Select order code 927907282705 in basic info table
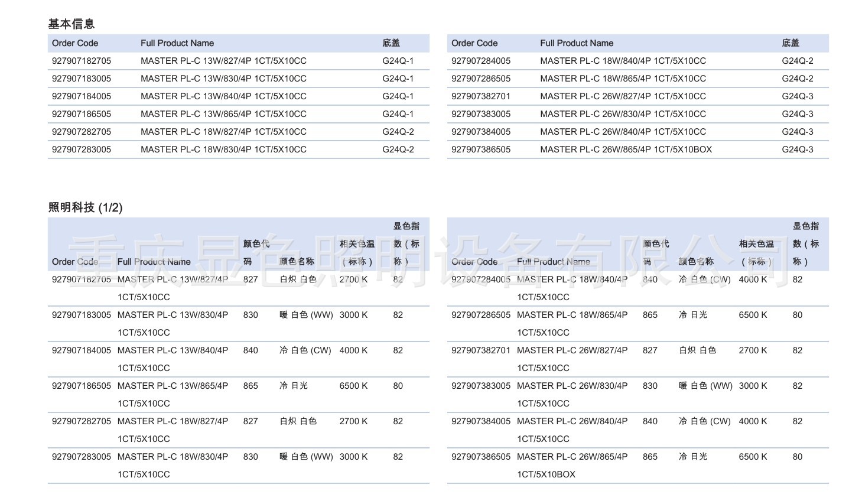This screenshot has width=862, height=504. (x=82, y=132)
